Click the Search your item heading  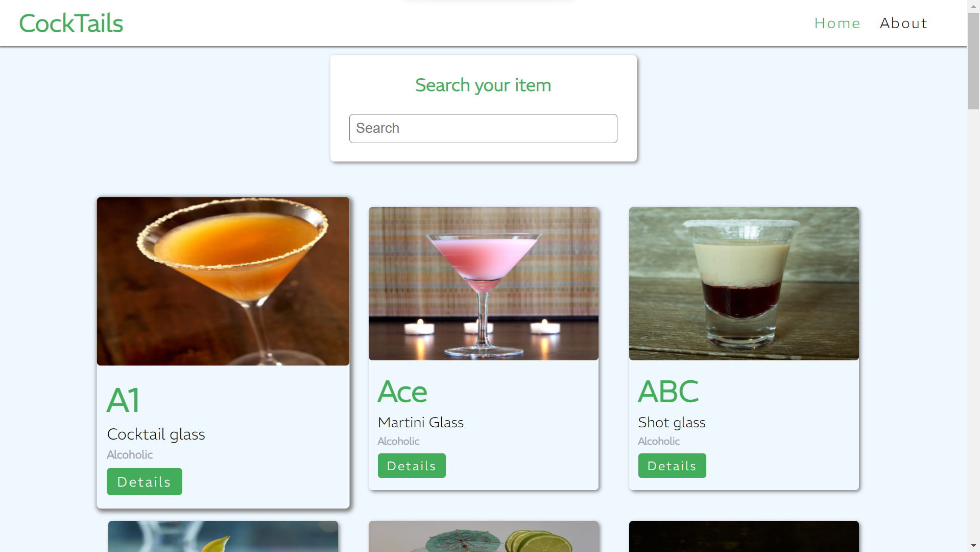point(483,85)
